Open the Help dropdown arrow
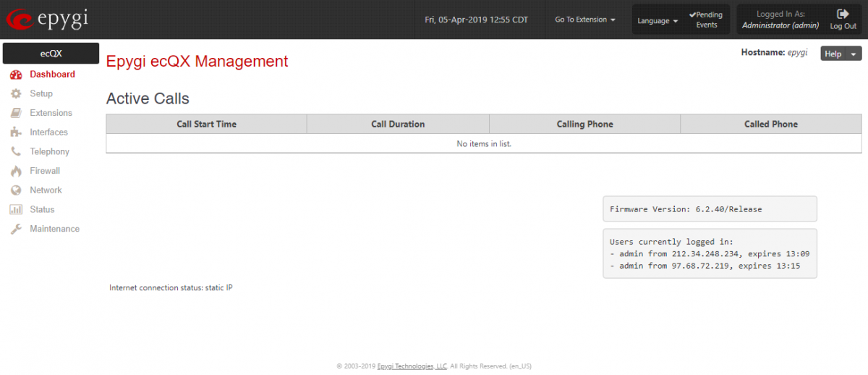This screenshot has height=375, width=868. click(854, 54)
